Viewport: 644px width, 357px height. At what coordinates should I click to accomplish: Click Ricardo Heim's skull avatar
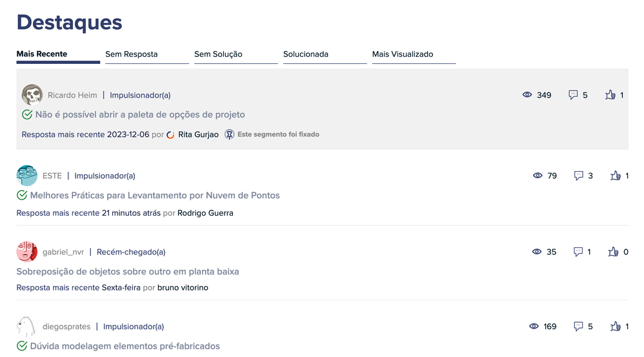[x=32, y=95]
